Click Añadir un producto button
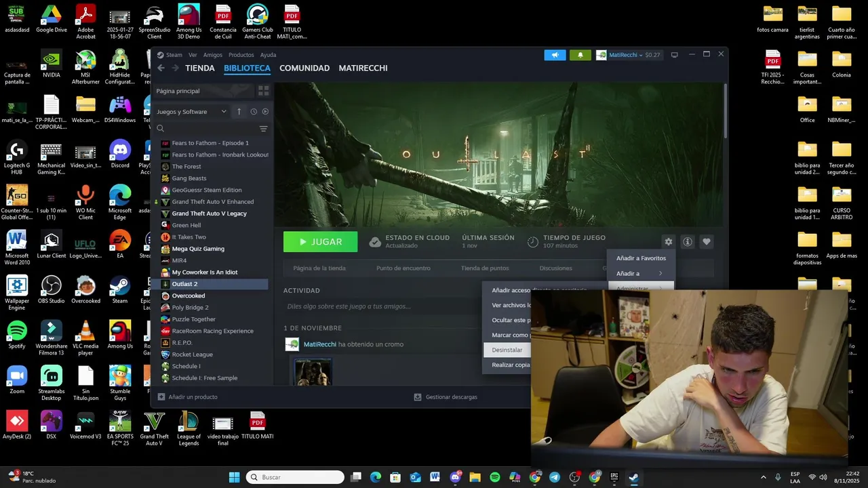 click(187, 397)
